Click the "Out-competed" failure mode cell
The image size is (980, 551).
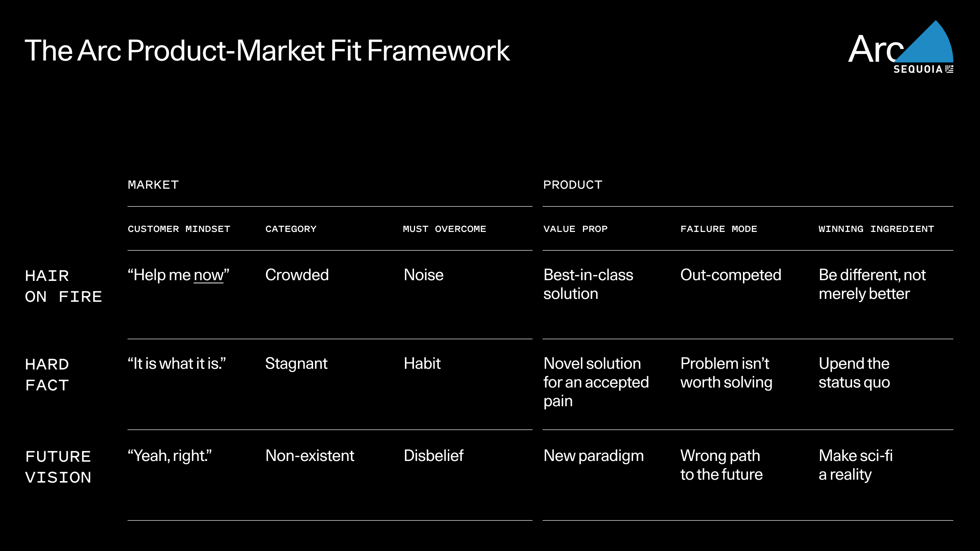[730, 275]
